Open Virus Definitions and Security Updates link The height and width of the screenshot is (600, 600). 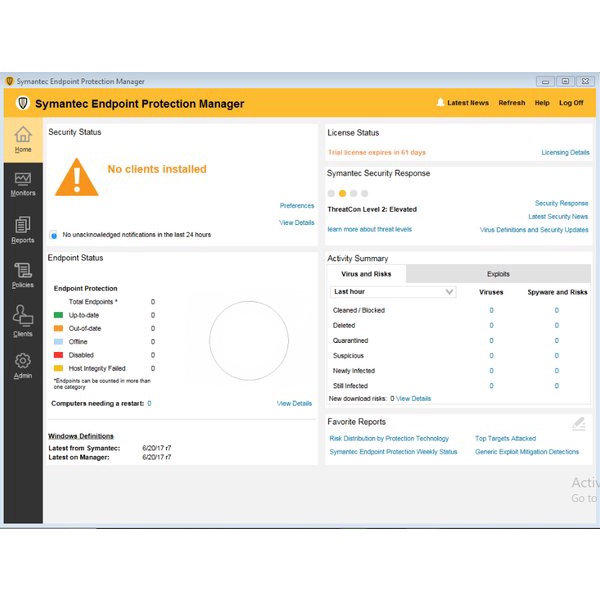[534, 230]
